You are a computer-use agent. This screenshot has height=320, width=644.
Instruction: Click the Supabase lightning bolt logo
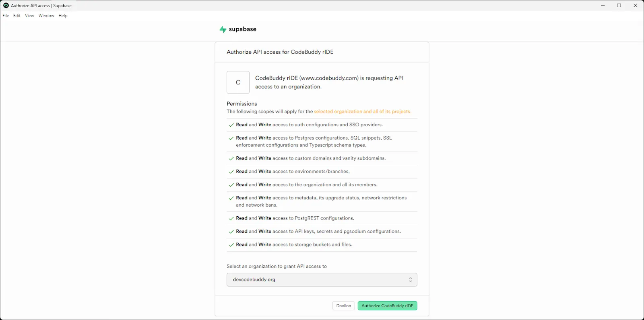click(223, 29)
